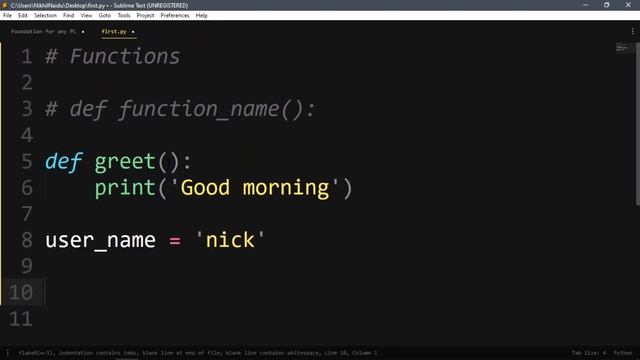Open the Tools menu

124,16
